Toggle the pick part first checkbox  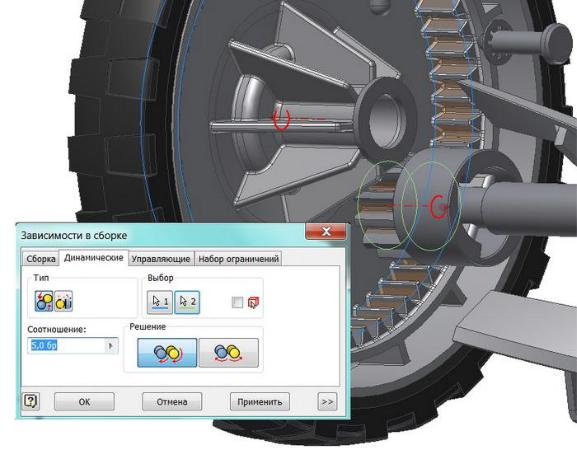[237, 303]
